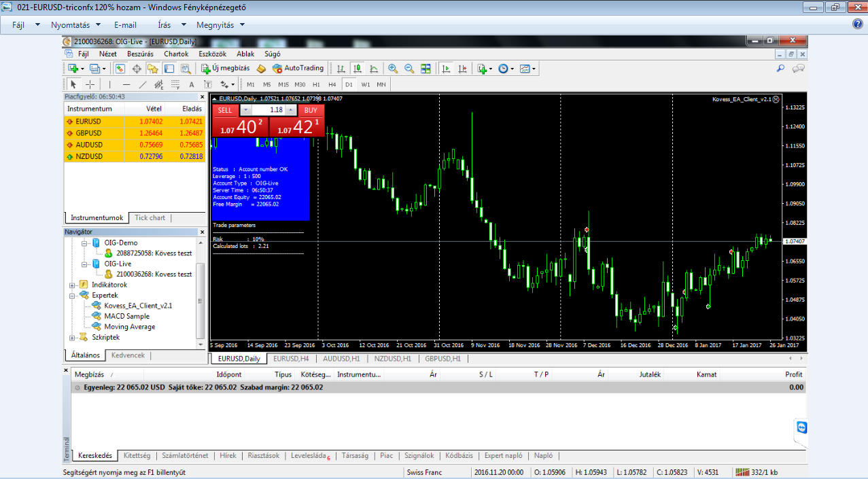This screenshot has width=868, height=479.
Task: Click the red SELL button
Action: click(x=225, y=110)
